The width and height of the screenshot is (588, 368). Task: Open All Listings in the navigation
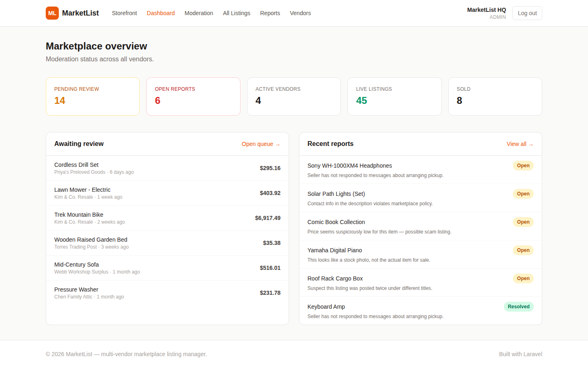236,13
